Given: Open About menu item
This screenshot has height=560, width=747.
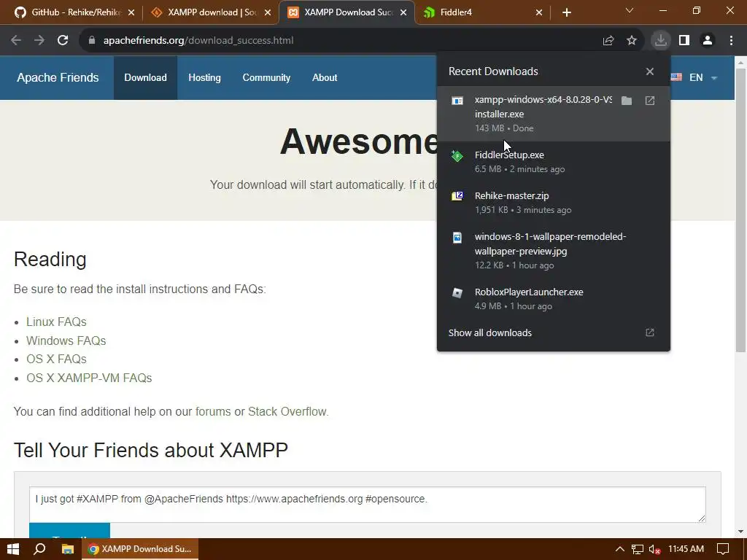Looking at the screenshot, I should pos(325,77).
